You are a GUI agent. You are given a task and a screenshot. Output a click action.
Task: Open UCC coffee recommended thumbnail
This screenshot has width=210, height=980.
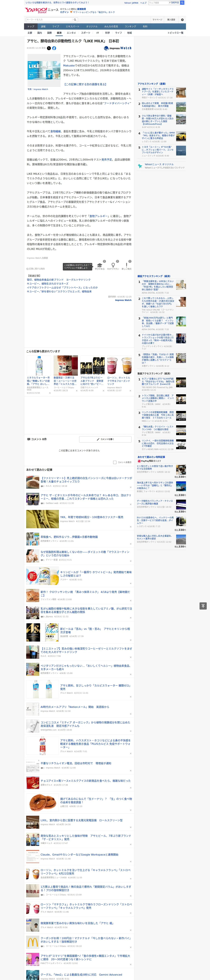point(66,366)
